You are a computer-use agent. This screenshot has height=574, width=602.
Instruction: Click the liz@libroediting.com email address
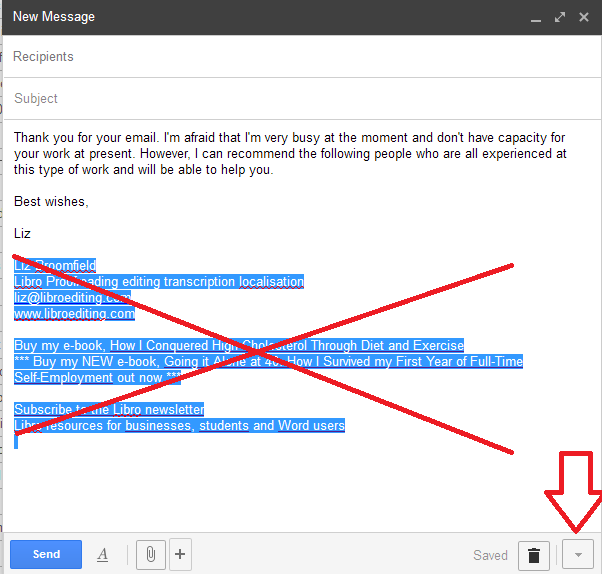72,298
